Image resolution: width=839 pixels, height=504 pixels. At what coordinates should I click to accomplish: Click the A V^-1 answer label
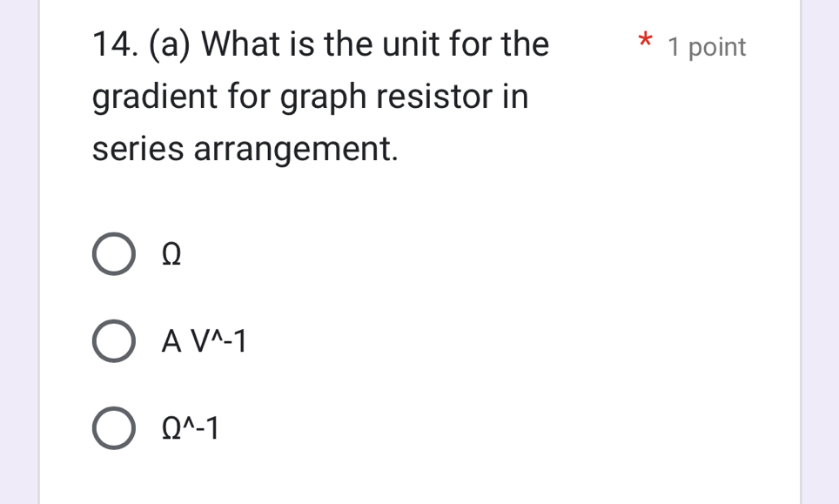[204, 342]
